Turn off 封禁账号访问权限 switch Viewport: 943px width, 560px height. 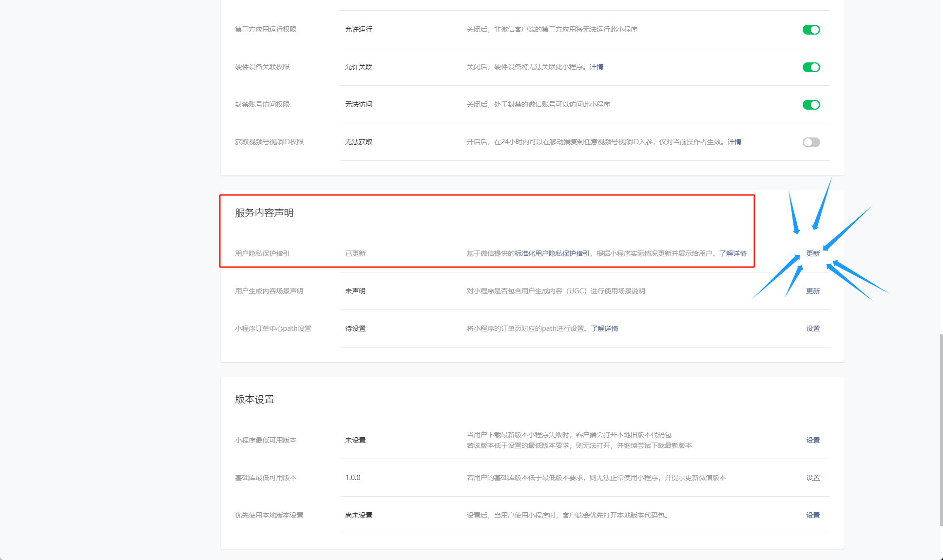pos(811,105)
